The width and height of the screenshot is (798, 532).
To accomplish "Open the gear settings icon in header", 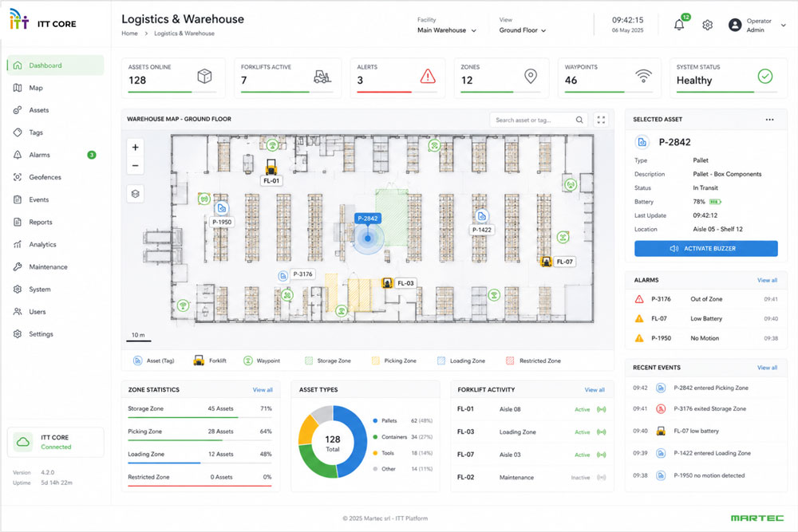I will point(707,25).
